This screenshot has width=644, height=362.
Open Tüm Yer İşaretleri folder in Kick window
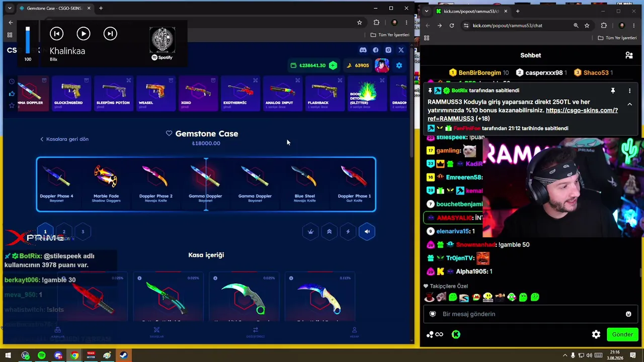click(x=618, y=38)
